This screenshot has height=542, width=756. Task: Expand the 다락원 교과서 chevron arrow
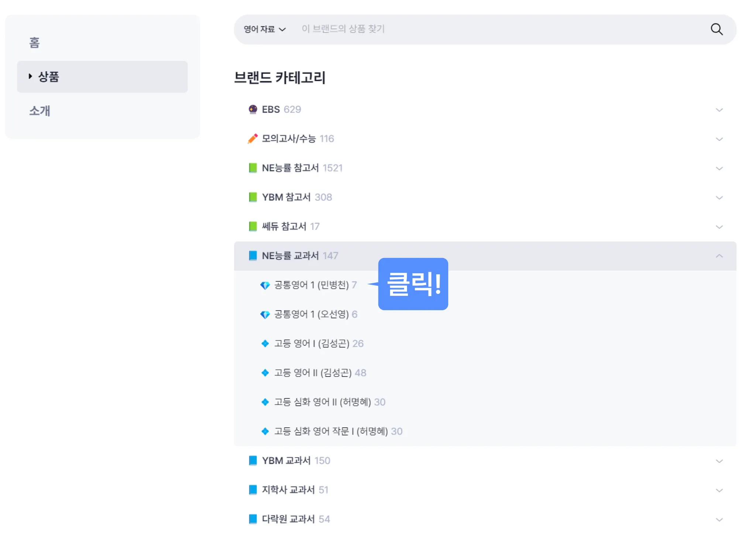click(x=719, y=519)
